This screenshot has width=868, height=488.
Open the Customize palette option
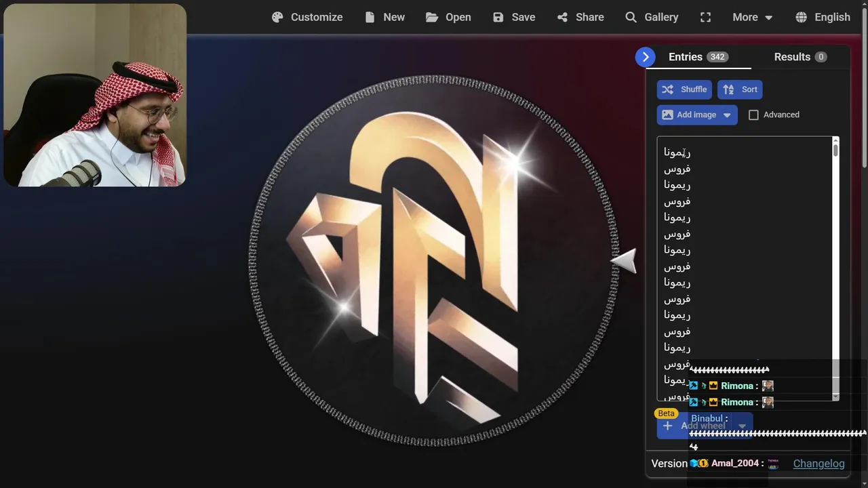pyautogui.click(x=307, y=17)
